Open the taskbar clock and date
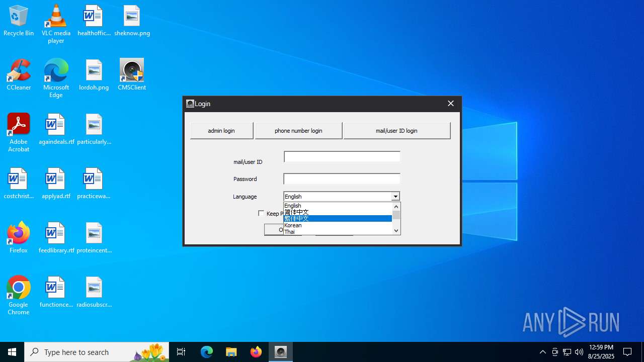644x362 pixels. tap(601, 352)
